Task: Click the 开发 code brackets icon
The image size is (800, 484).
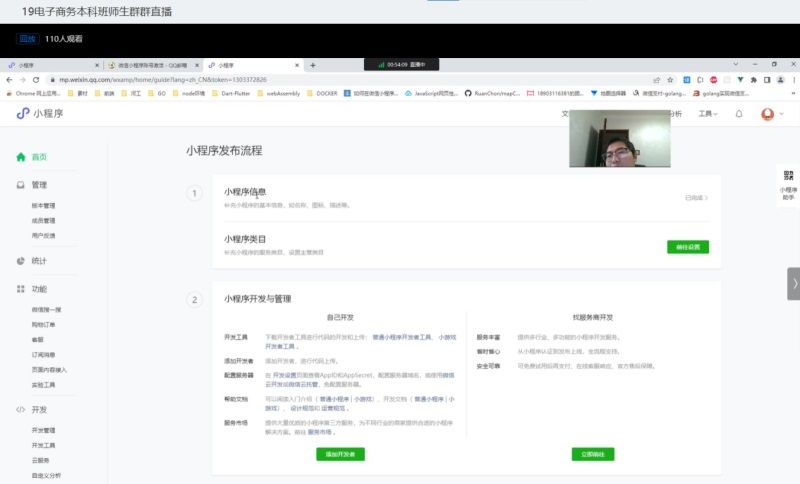Action: (21, 410)
